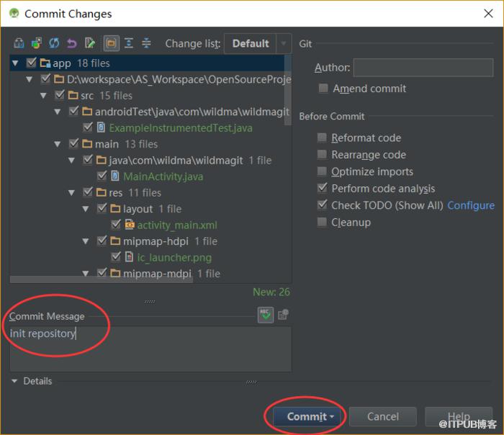Uncheck the app 18 files checkbox
The width and height of the screenshot is (504, 435).
[x=31, y=63]
